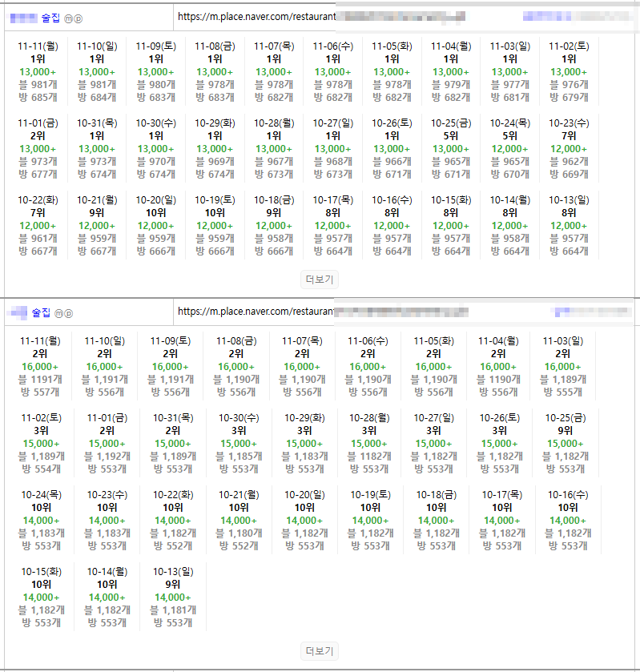Expand second table with 더보기 button
The width and height of the screenshot is (640, 672).
click(320, 651)
